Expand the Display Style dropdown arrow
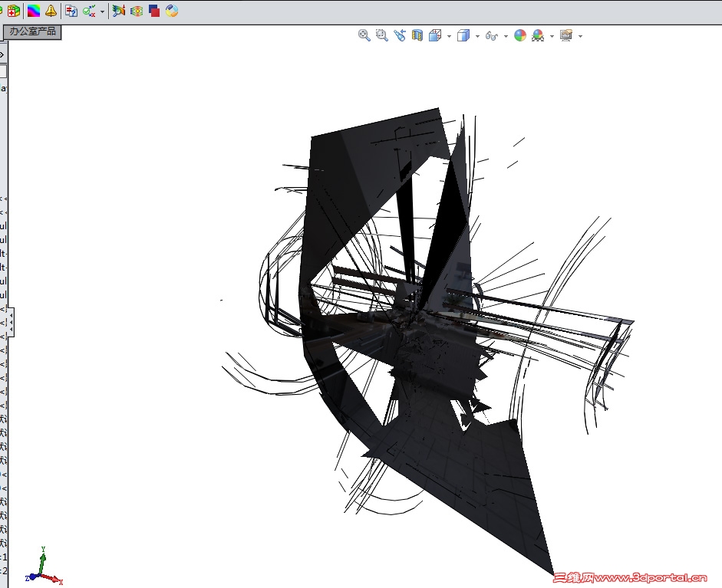Image resolution: width=722 pixels, height=588 pixels. (x=477, y=36)
